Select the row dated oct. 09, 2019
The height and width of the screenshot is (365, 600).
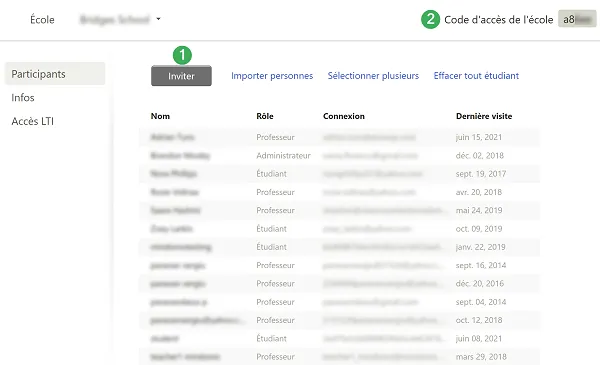point(340,229)
